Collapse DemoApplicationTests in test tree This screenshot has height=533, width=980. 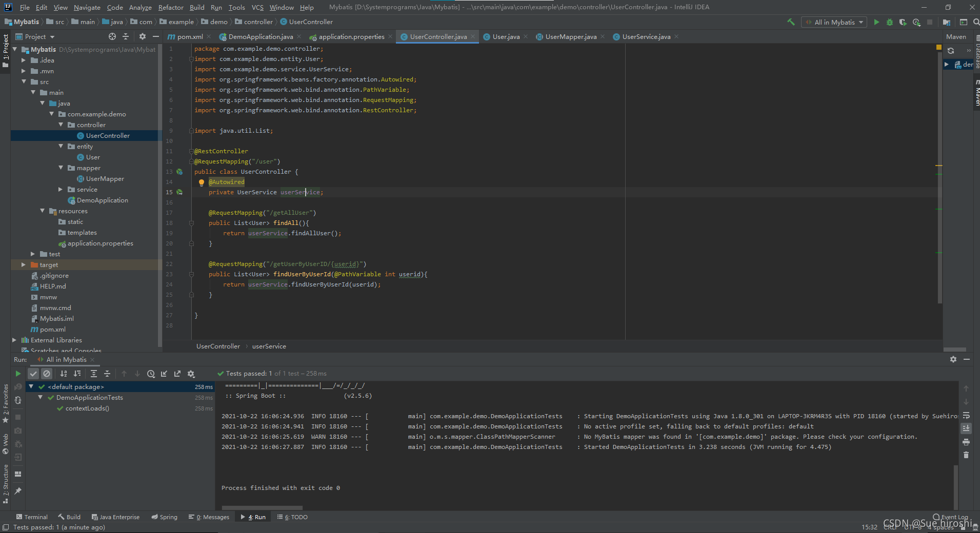tap(41, 397)
